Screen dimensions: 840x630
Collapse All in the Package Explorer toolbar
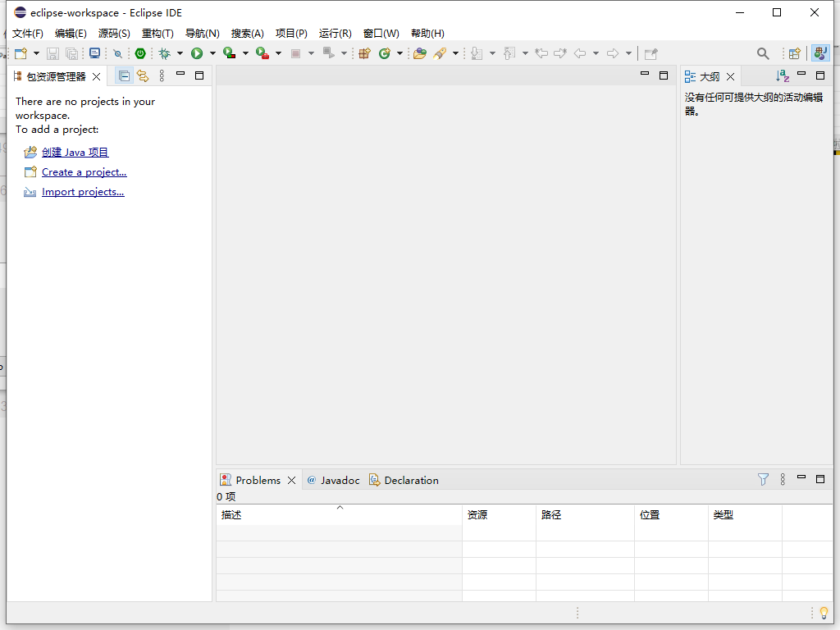click(x=125, y=75)
